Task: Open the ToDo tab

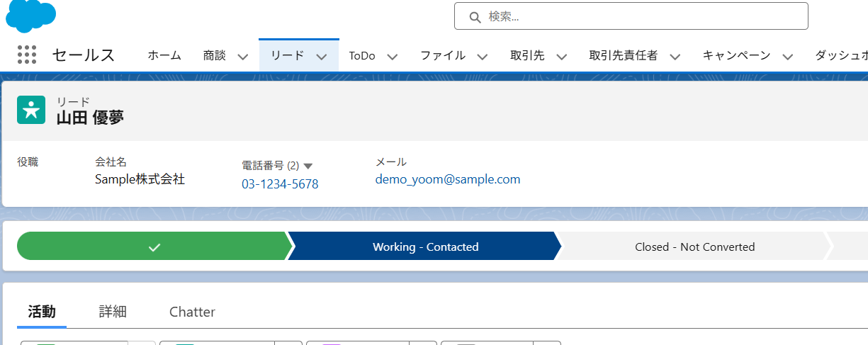Action: click(362, 55)
